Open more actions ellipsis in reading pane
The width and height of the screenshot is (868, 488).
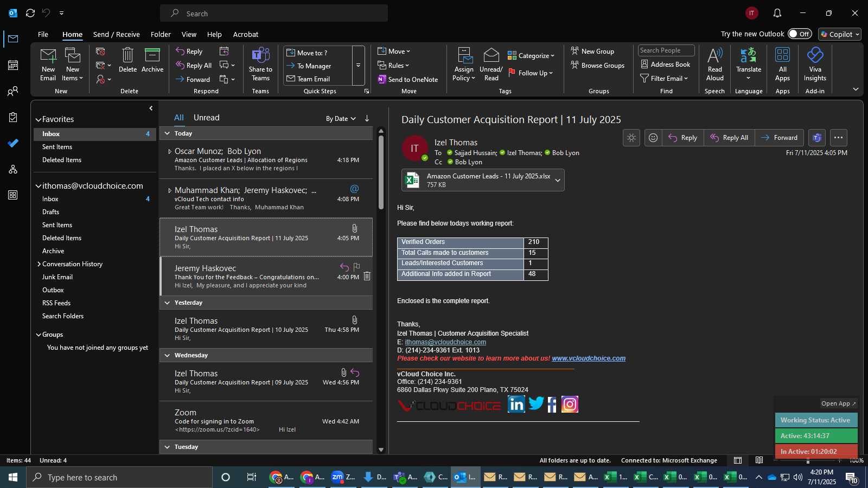point(838,138)
